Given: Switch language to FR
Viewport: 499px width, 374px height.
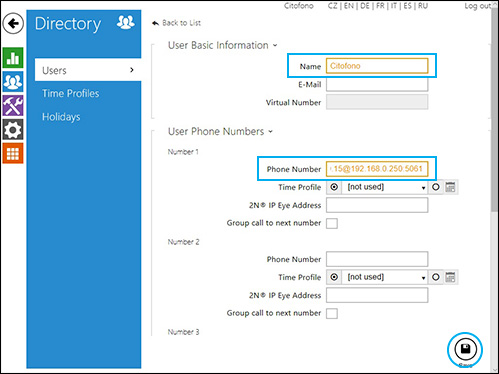Looking at the screenshot, I should [380, 6].
